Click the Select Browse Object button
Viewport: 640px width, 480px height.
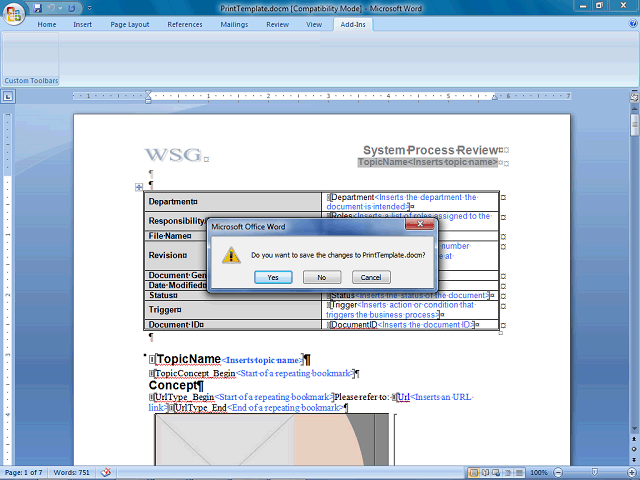[634, 449]
